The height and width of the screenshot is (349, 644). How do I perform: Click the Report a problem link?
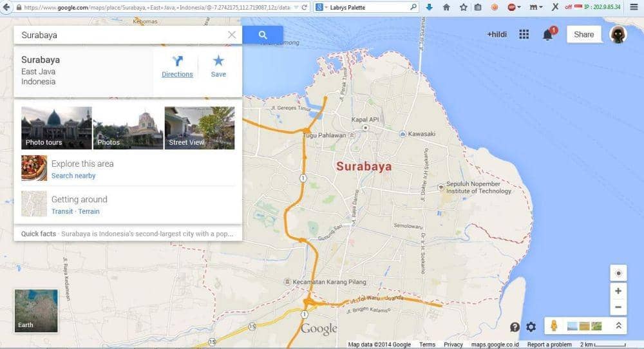549,344
